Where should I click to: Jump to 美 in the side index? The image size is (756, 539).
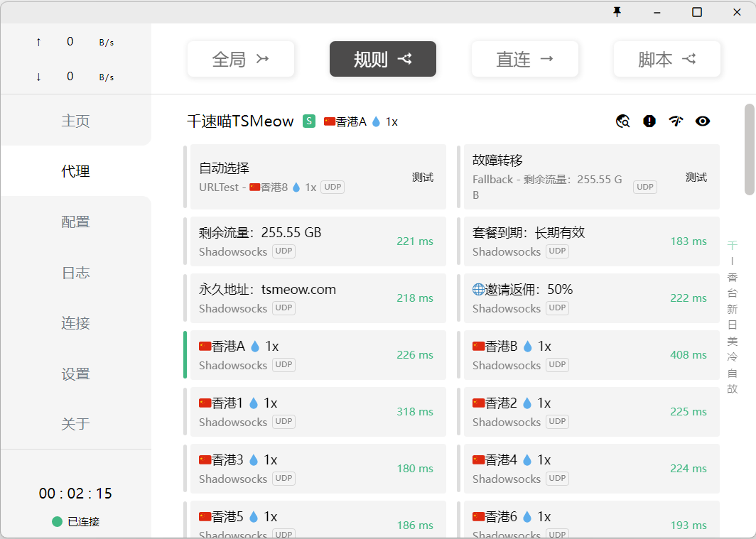click(x=733, y=342)
